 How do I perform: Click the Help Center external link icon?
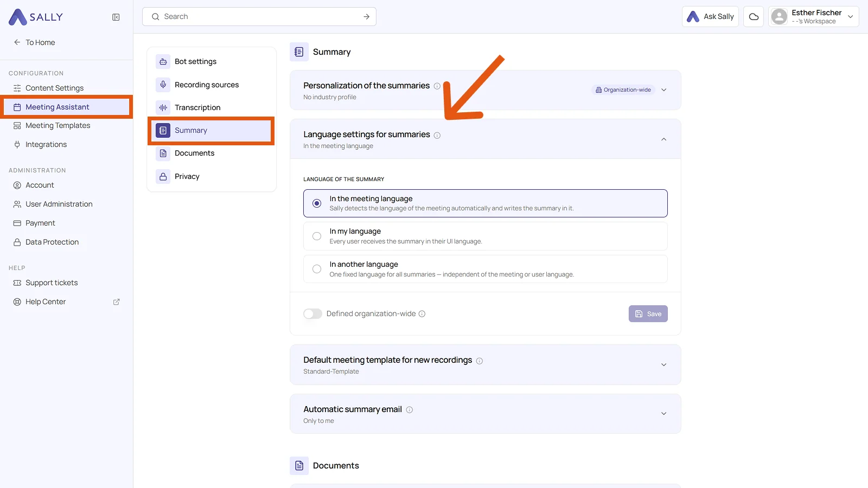point(116,302)
